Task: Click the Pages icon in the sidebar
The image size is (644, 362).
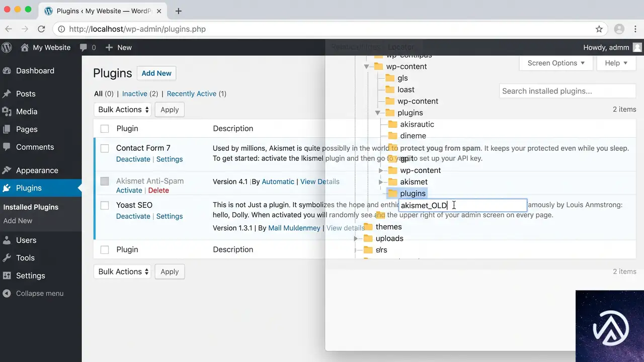Action: [x=7, y=129]
